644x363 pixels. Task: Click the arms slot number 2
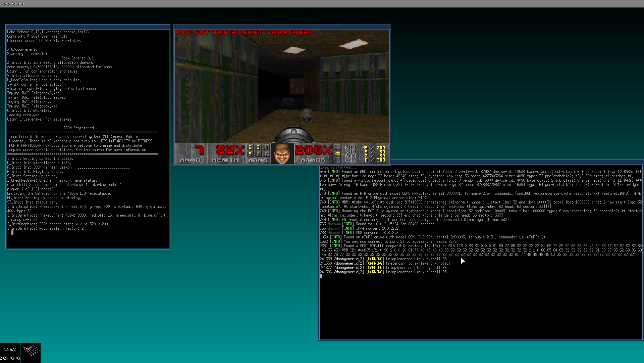click(250, 147)
